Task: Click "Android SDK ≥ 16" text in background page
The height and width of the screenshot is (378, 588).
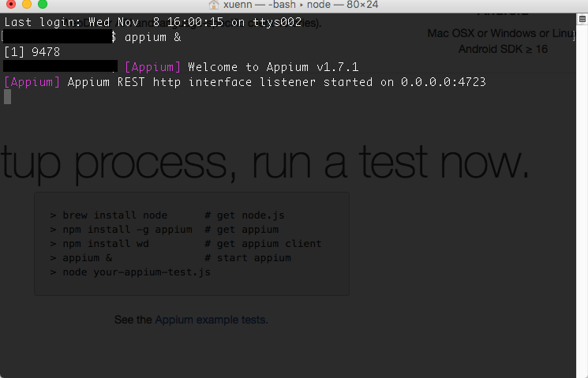Action: click(x=503, y=49)
